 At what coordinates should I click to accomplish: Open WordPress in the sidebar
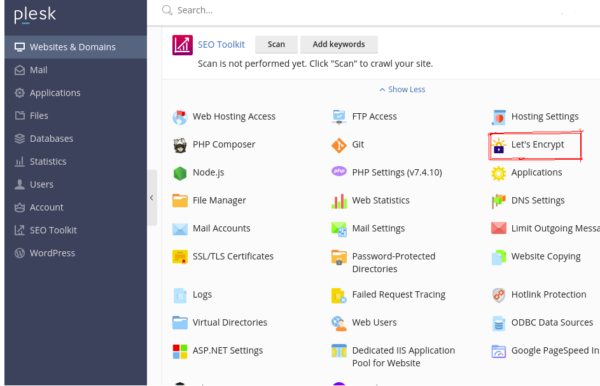pyautogui.click(x=75, y=253)
